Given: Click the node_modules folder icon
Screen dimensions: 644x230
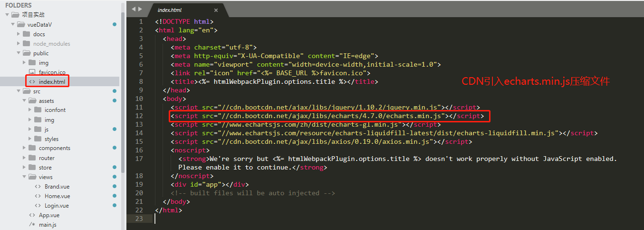Looking at the screenshot, I should click(x=27, y=43).
